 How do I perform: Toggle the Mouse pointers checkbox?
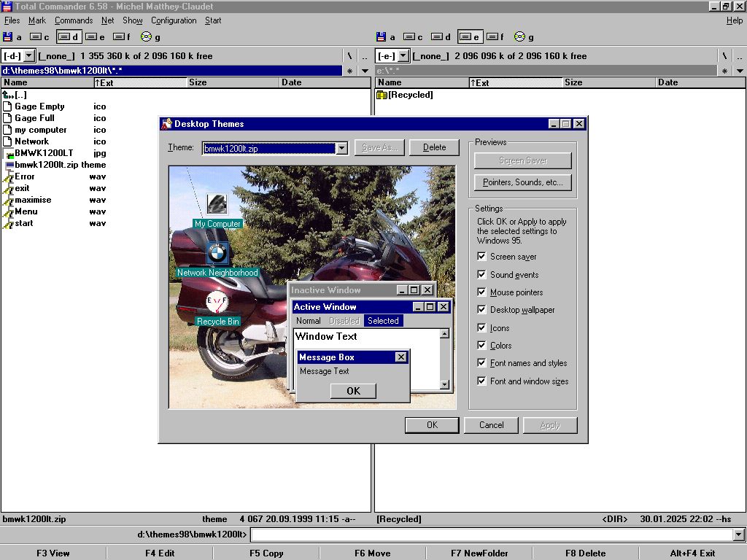pyautogui.click(x=481, y=292)
